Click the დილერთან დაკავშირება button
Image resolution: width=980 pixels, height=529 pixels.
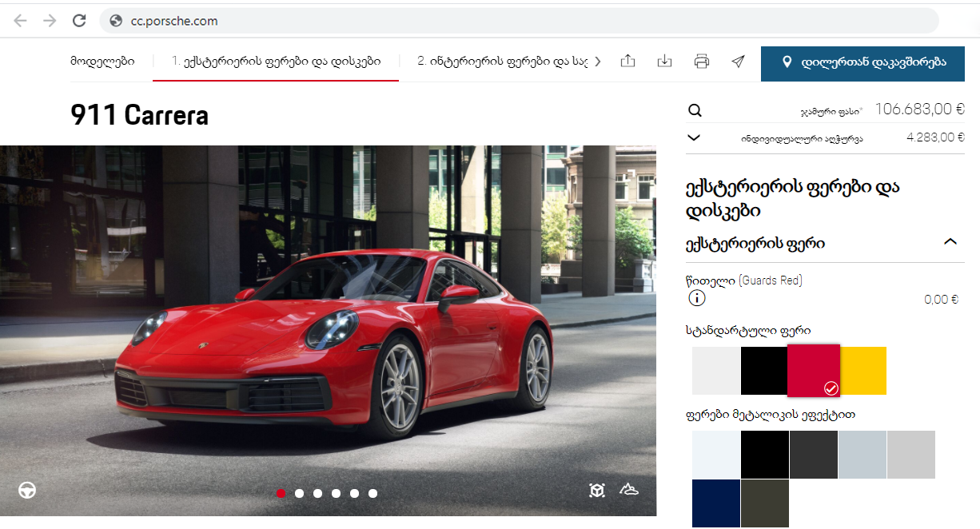862,62
